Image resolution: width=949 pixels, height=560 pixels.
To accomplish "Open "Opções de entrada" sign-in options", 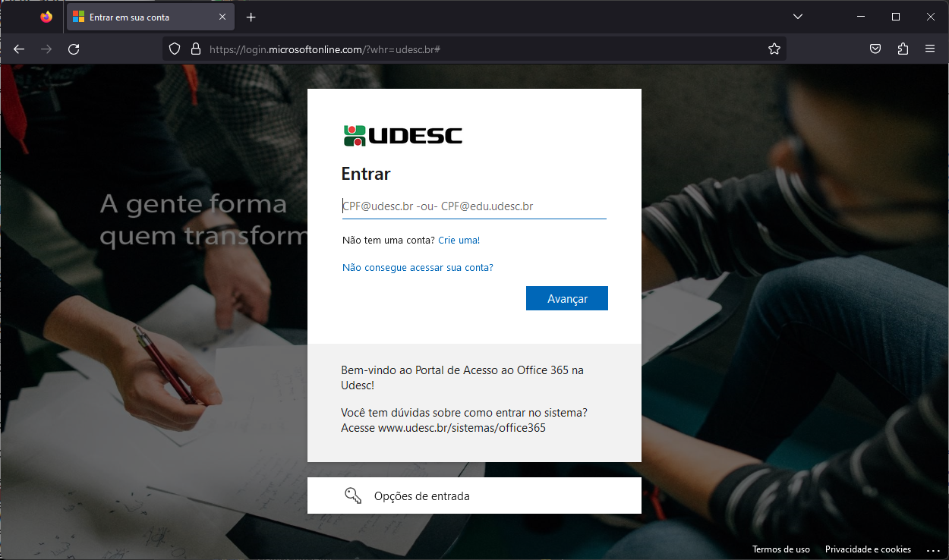I will (x=474, y=496).
